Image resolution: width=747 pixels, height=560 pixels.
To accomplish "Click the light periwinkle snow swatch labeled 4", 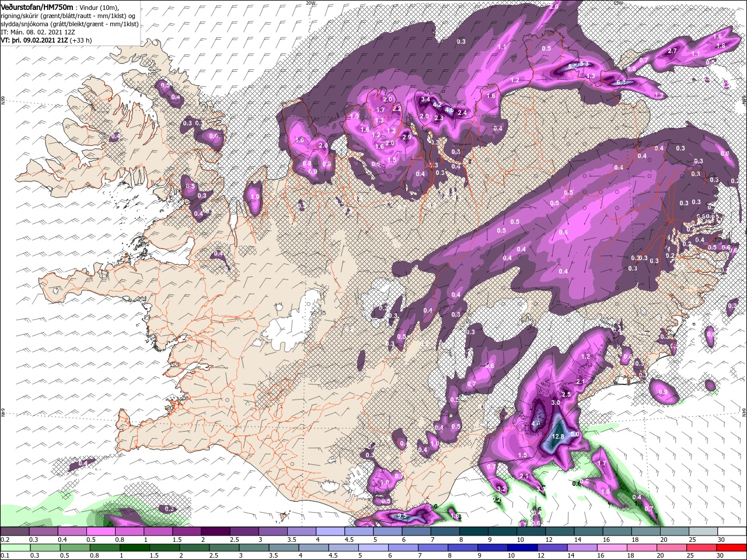I will pos(329,531).
